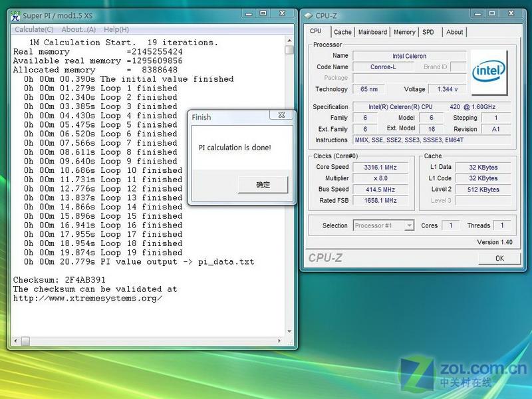The image size is (532, 399).
Task: Click the L1 Data value 32 KBytes
Action: 483,168
